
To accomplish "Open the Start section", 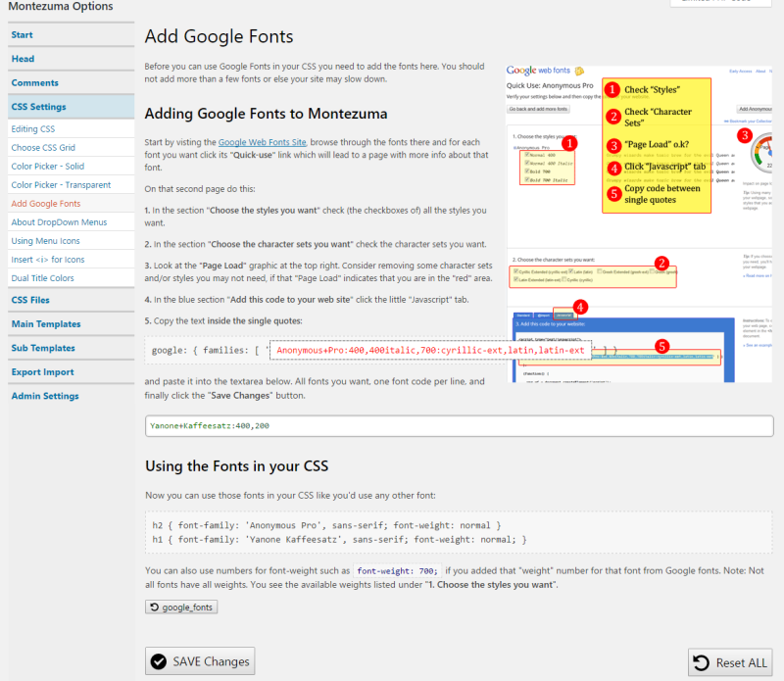I will click(x=22, y=34).
